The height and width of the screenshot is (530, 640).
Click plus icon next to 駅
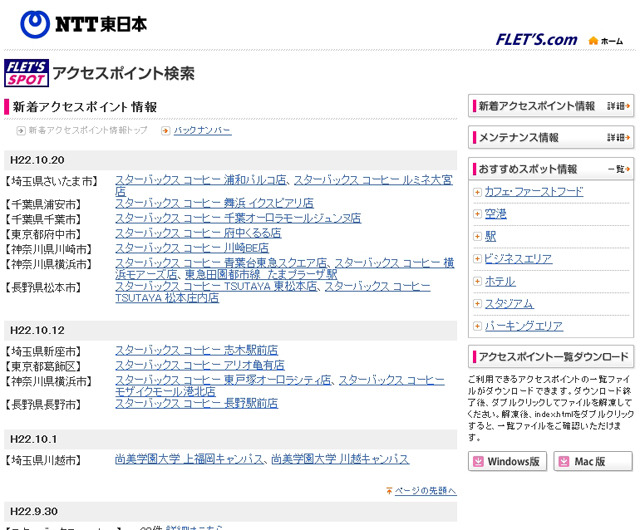tap(477, 236)
